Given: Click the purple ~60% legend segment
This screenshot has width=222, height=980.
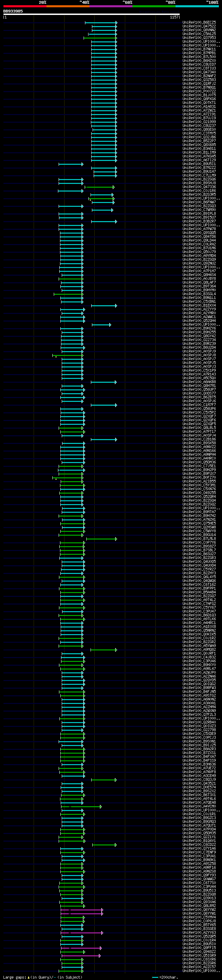Looking at the screenshot, I should click(111, 6).
